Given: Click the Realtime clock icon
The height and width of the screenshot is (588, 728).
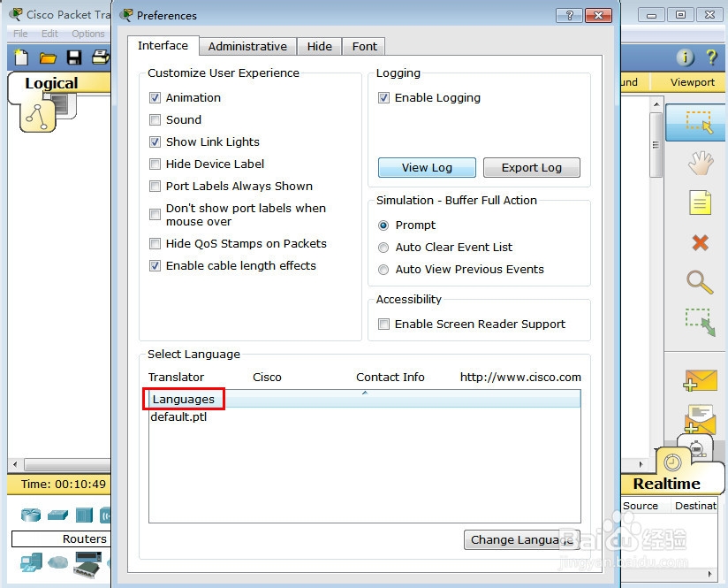Looking at the screenshot, I should tap(672, 462).
